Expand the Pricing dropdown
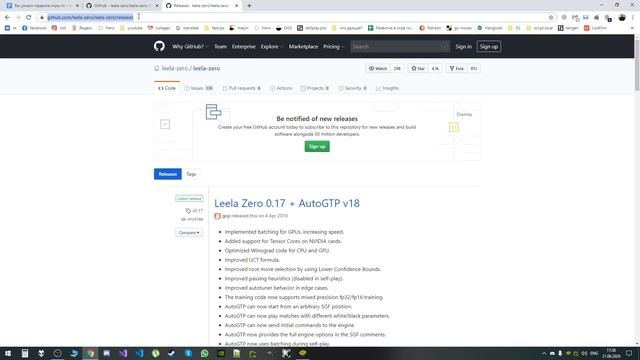 (333, 47)
